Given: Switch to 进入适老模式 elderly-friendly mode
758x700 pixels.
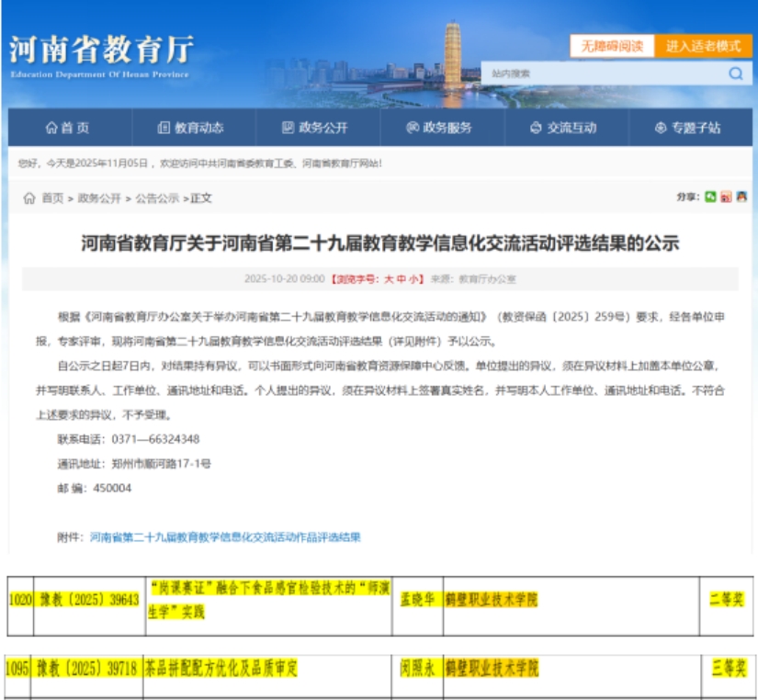Looking at the screenshot, I should [703, 46].
